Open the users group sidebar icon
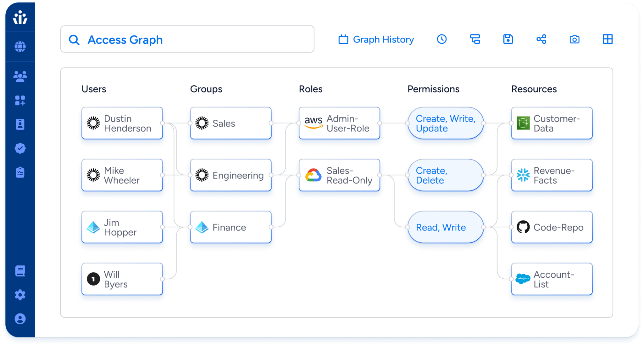 20,77
